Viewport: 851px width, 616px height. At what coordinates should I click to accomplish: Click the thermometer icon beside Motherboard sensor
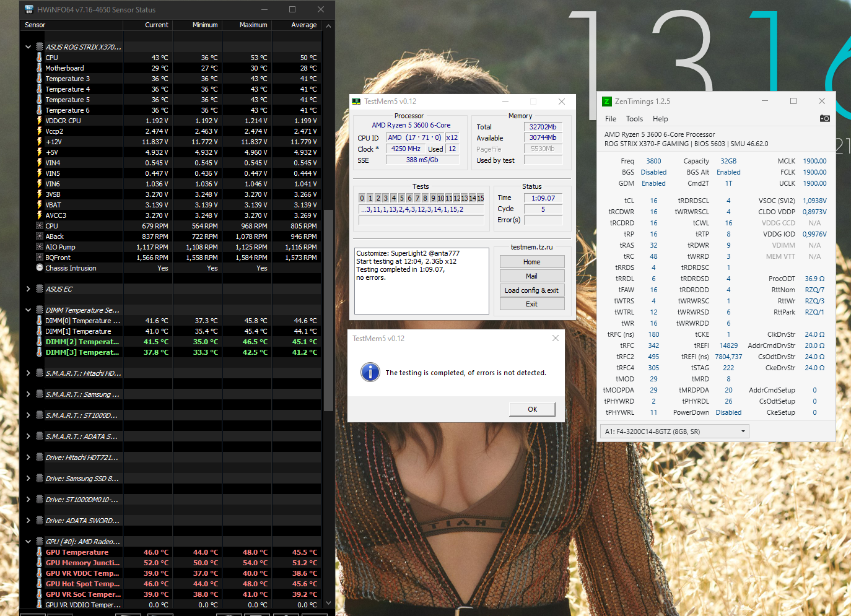coord(40,68)
